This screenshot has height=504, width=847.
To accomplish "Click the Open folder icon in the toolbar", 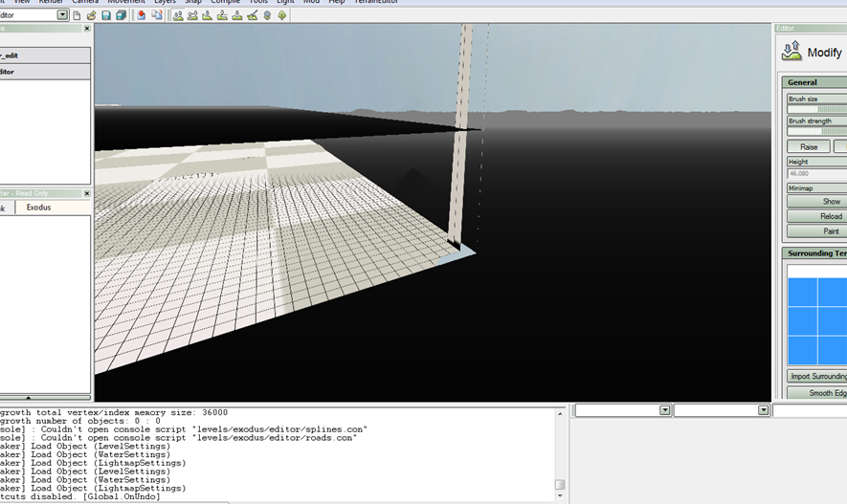I will (91, 15).
